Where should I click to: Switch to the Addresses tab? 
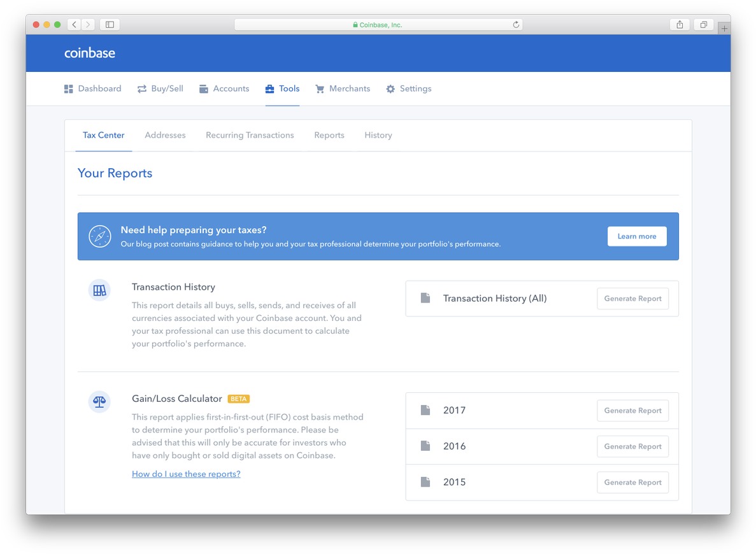[x=165, y=135]
